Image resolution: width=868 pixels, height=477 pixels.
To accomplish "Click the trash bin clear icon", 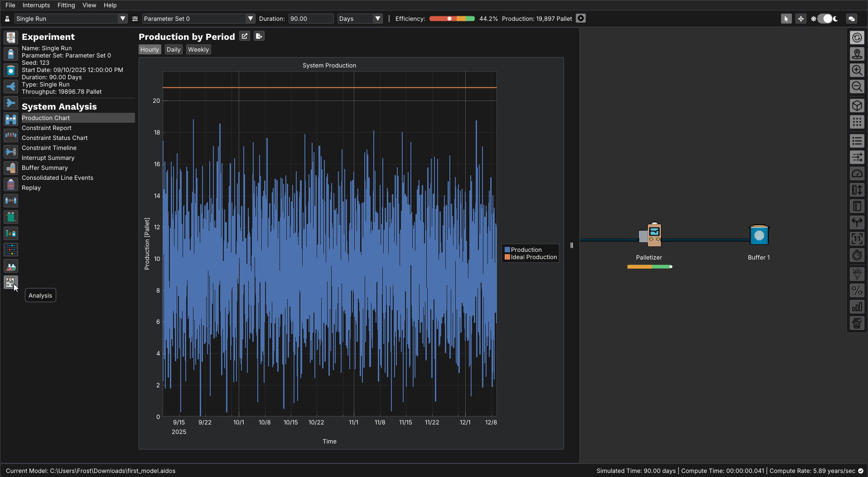I will [857, 323].
